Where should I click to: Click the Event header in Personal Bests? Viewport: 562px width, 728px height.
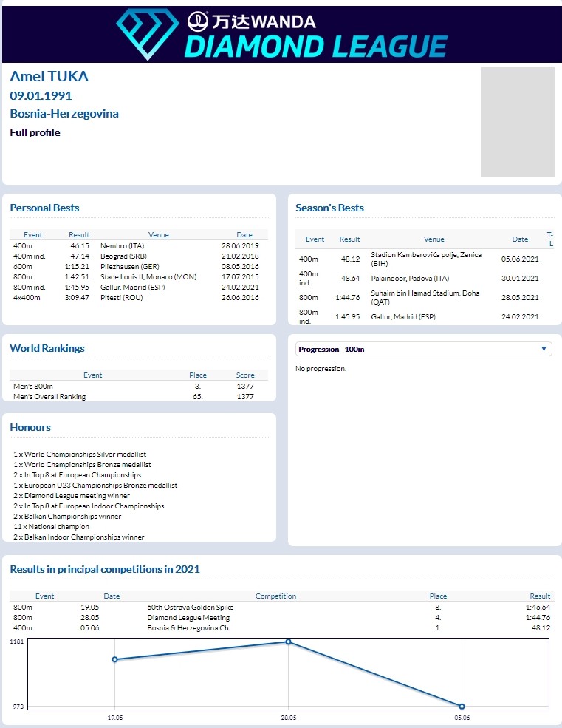(x=33, y=235)
